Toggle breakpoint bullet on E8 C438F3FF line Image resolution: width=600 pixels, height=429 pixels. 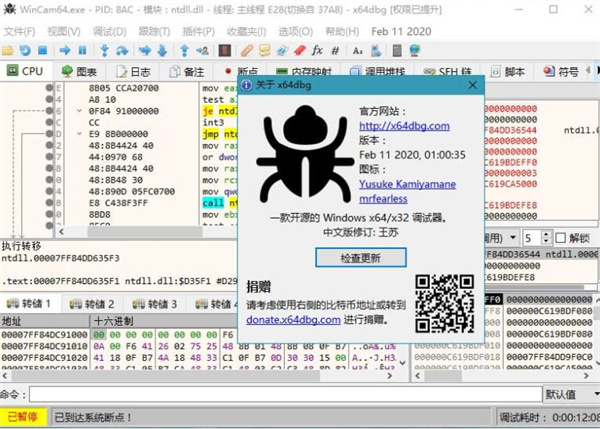click(x=49, y=202)
